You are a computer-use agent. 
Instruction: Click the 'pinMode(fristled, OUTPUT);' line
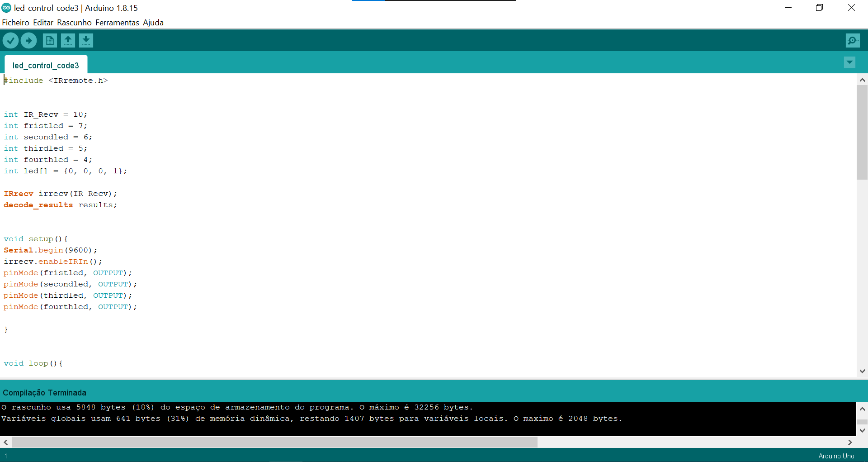(68, 273)
